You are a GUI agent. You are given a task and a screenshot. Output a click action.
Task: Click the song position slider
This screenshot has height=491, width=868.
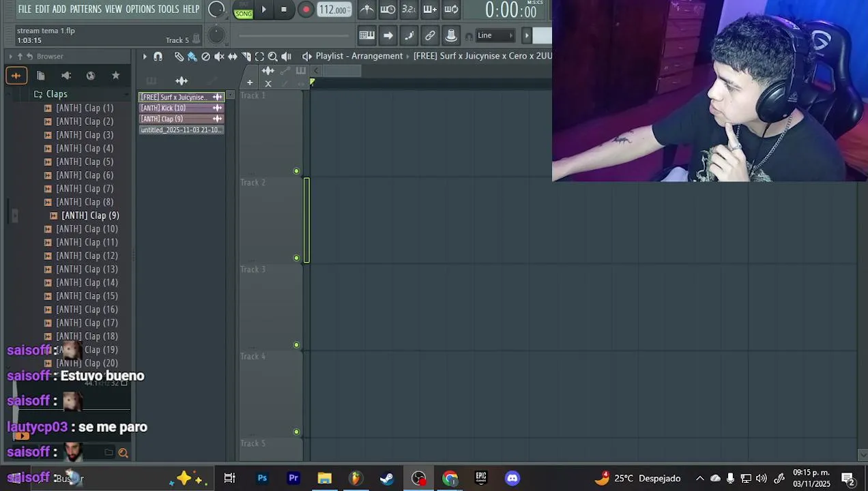coord(294,35)
